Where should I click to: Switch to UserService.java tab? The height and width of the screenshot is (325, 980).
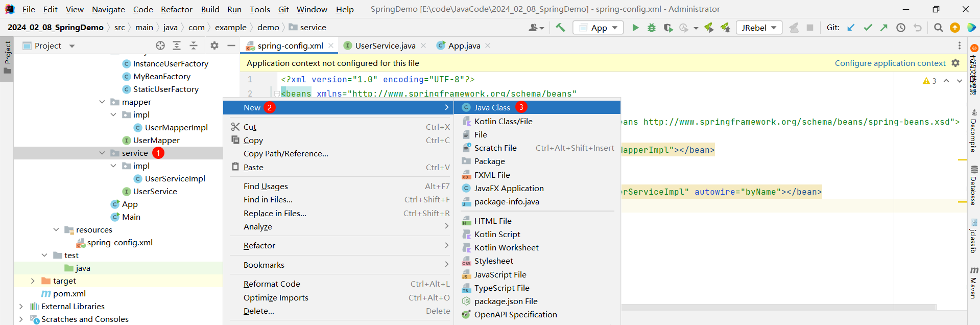point(385,45)
